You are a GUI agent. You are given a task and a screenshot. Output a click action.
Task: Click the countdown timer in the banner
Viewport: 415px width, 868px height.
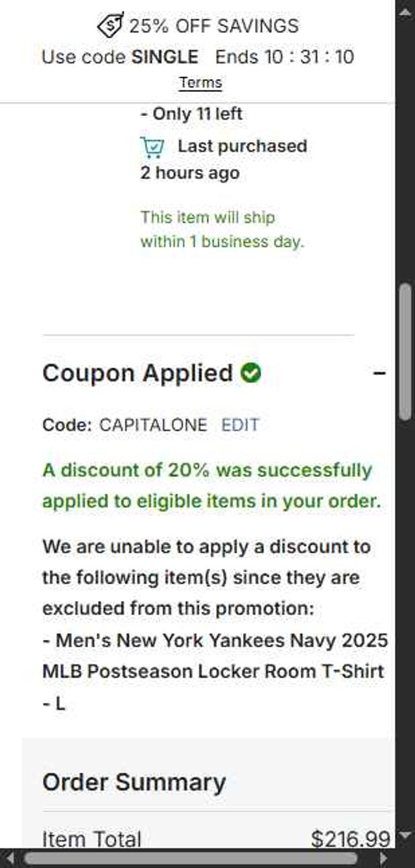[x=309, y=57]
